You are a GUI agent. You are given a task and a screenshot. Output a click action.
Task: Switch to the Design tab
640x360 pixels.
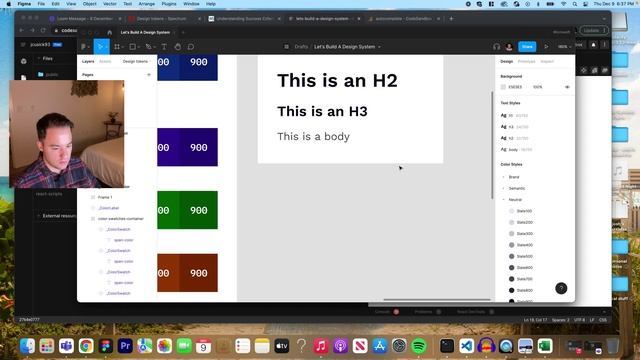[x=507, y=61]
